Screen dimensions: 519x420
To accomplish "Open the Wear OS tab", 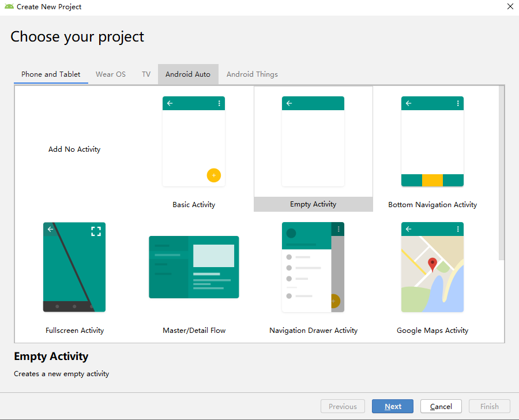I will click(111, 74).
